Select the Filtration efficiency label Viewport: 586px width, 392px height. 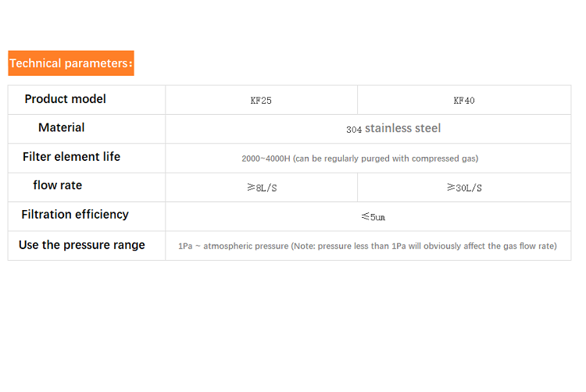pyautogui.click(x=75, y=215)
